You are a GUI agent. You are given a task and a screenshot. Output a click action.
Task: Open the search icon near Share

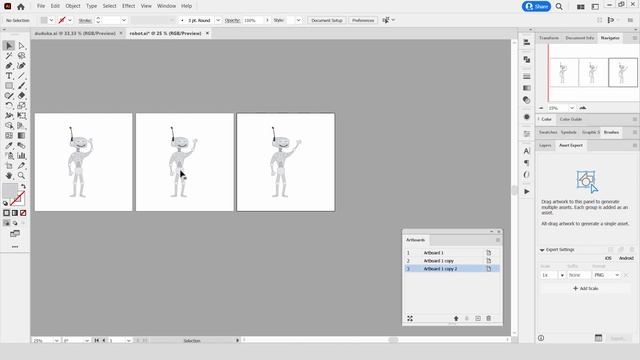(559, 7)
